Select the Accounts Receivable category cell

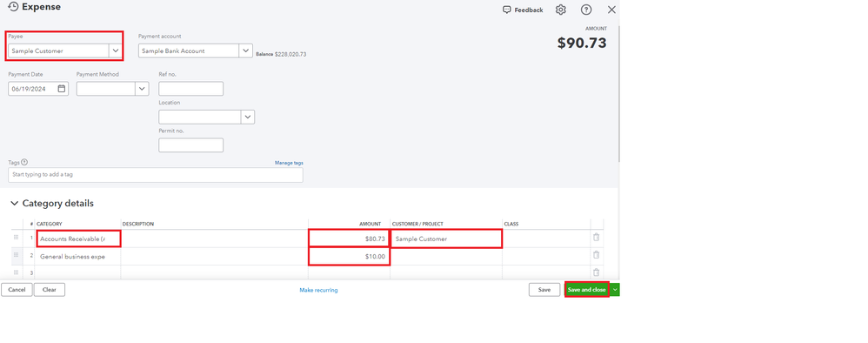78,239
